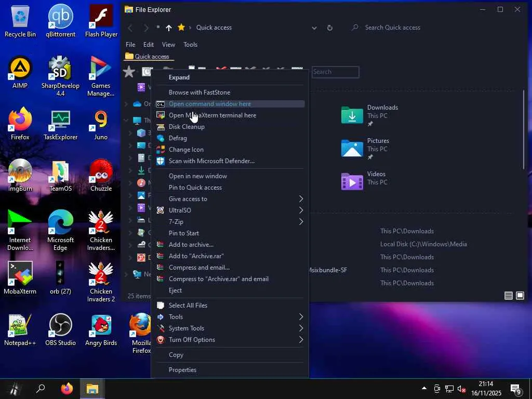Open the Edit menu
The image size is (532, 399).
[148, 45]
